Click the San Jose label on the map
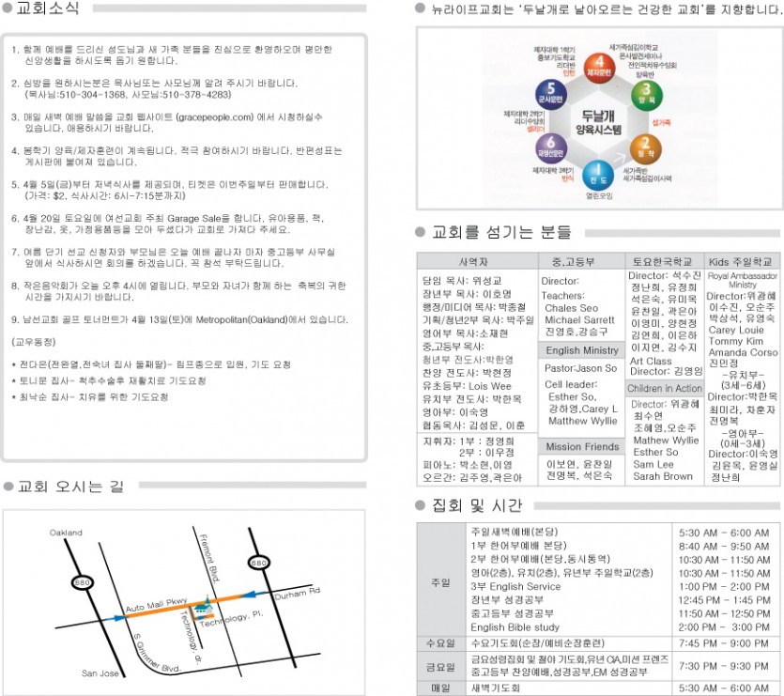 [100, 673]
